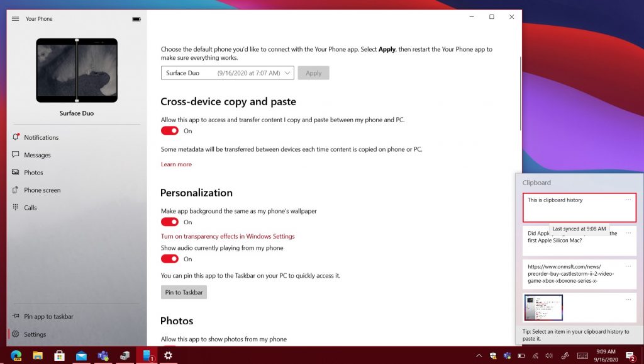
Task: Open the Learn more link
Action: click(176, 164)
